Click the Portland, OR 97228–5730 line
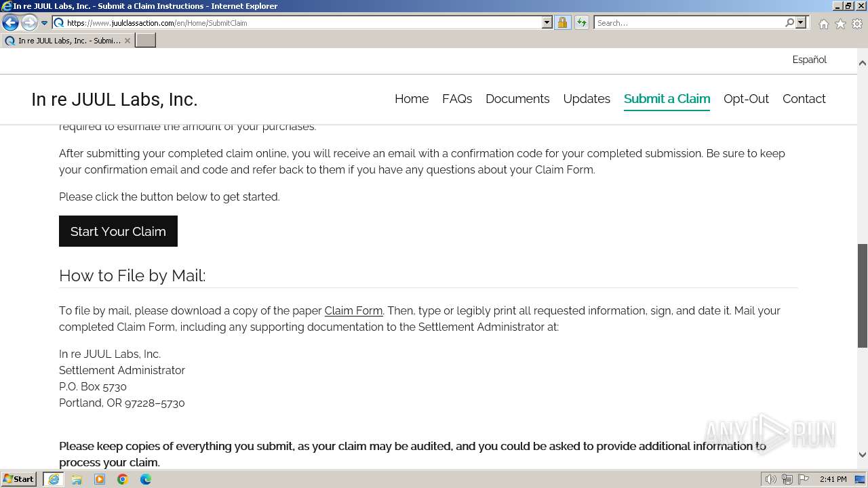The width and height of the screenshot is (868, 488). tap(122, 403)
